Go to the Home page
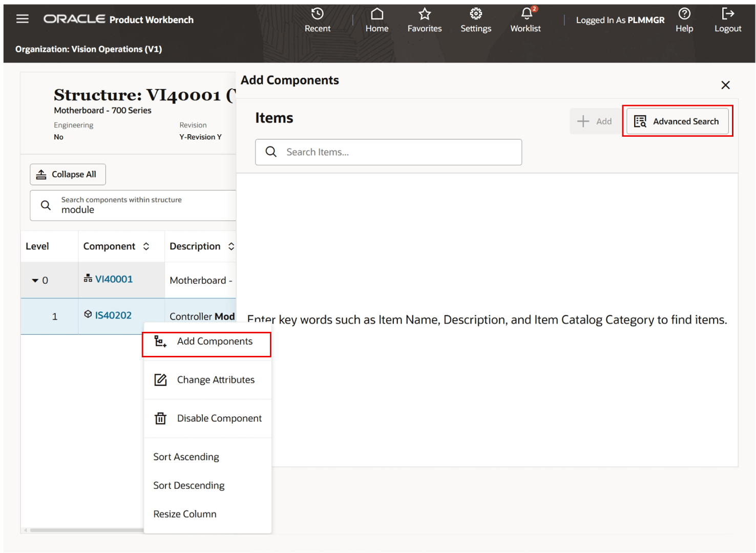Image resolution: width=756 pixels, height=553 pixels. [x=376, y=19]
